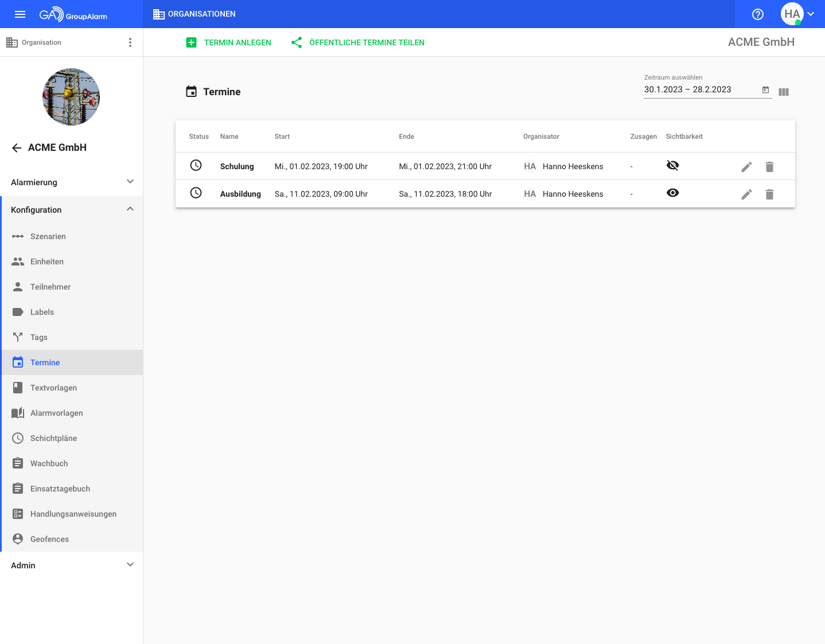Image resolution: width=825 pixels, height=644 pixels.
Task: Open organisation three-dot options menu
Action: click(x=130, y=42)
